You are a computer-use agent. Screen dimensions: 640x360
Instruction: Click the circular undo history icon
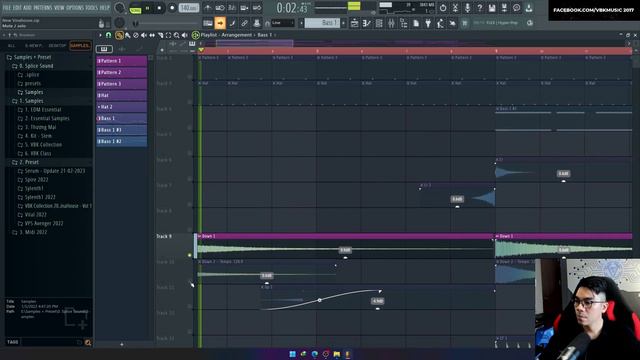(443, 8)
